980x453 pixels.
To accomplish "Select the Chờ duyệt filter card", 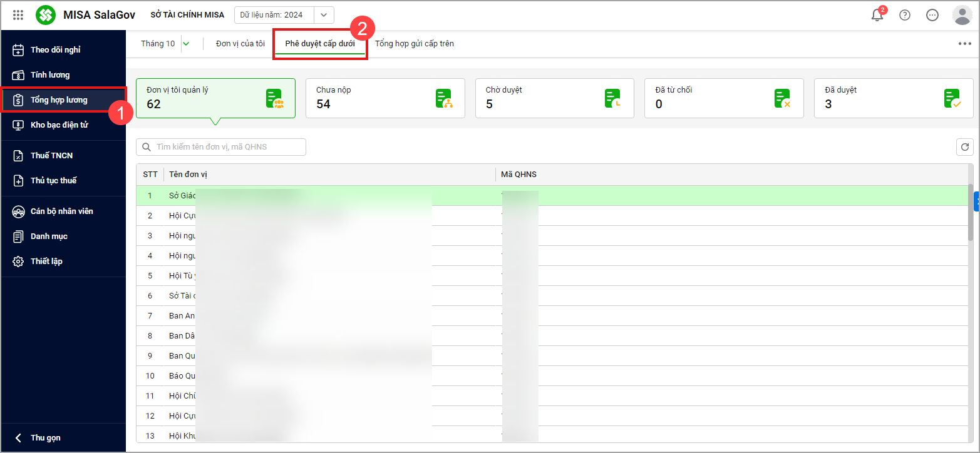I will [554, 98].
